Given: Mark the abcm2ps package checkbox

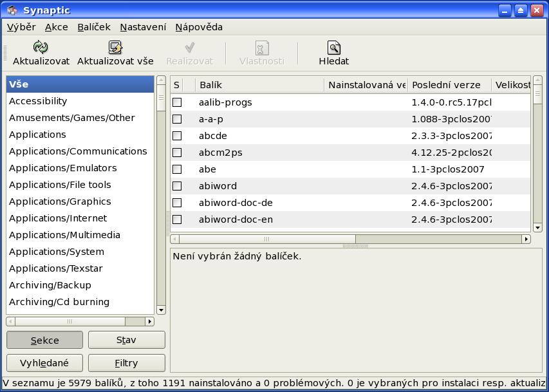Looking at the screenshot, I should (177, 153).
